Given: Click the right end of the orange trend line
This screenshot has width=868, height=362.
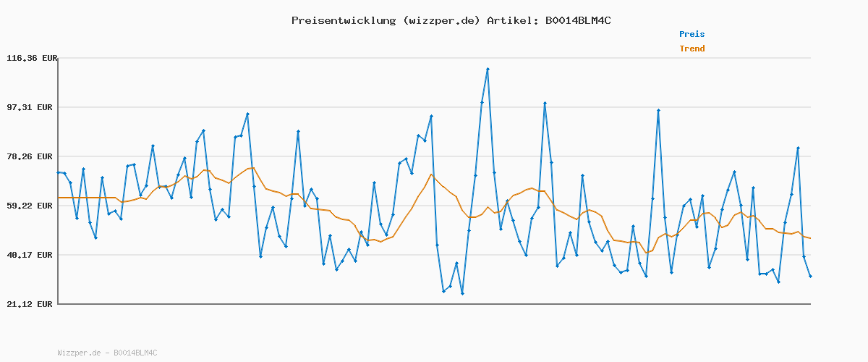Looking at the screenshot, I should (x=810, y=238).
